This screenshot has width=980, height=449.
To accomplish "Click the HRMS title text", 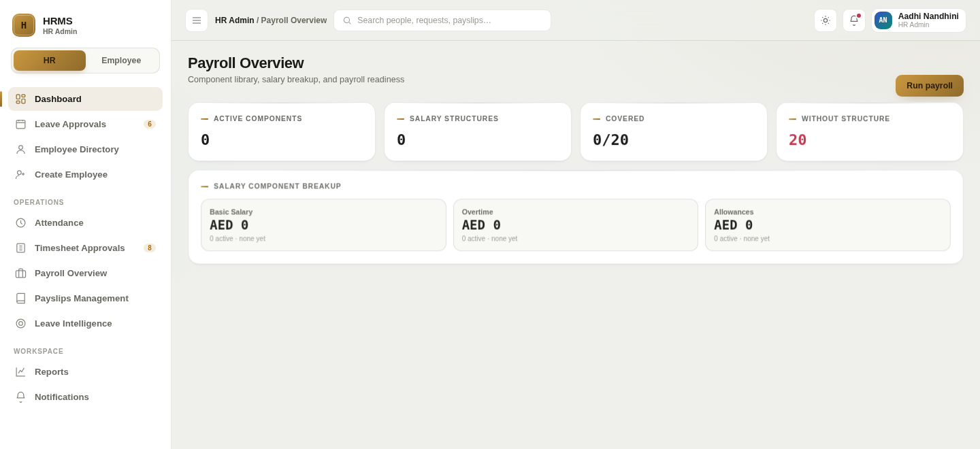I will click(x=58, y=21).
